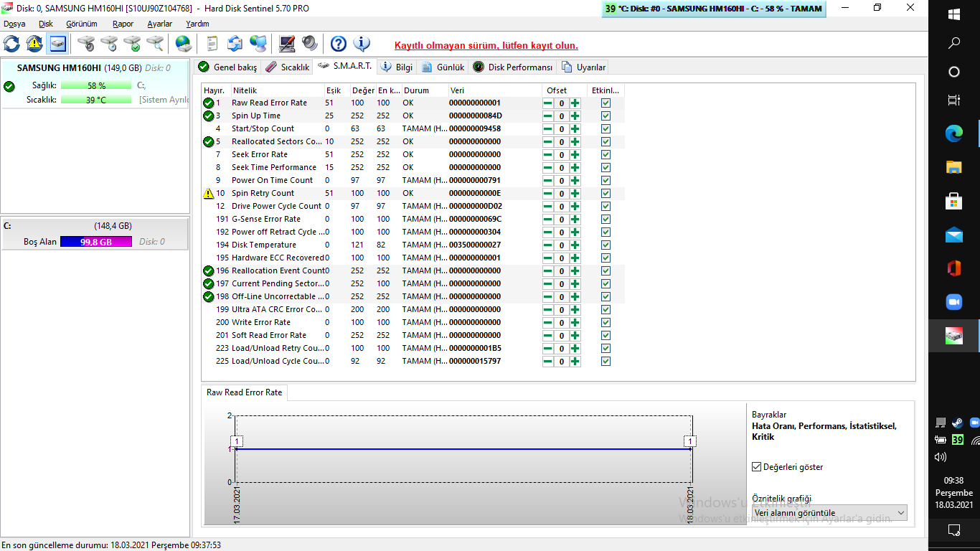Toggle the Disk Temperature enabled checkbox
980x551 pixels.
(606, 245)
